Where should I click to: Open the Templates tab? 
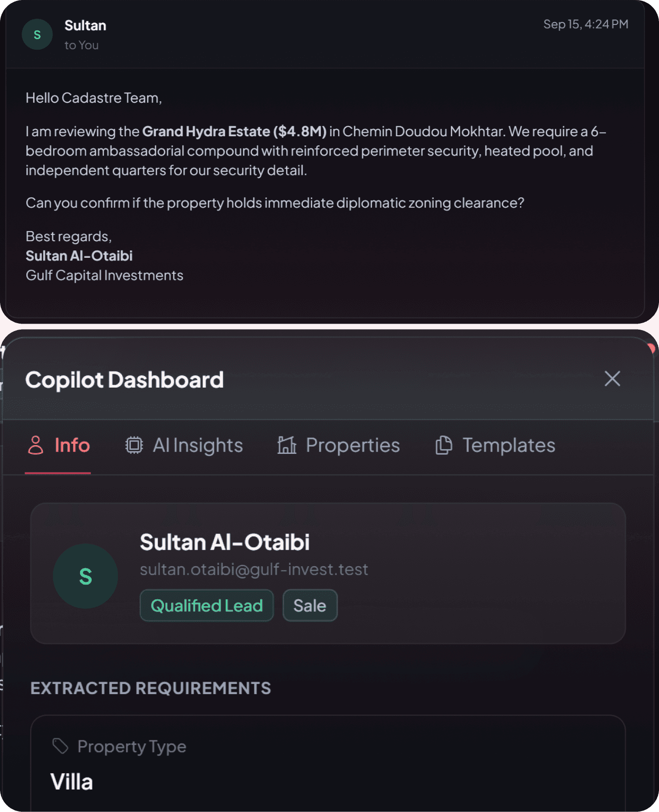tap(495, 445)
